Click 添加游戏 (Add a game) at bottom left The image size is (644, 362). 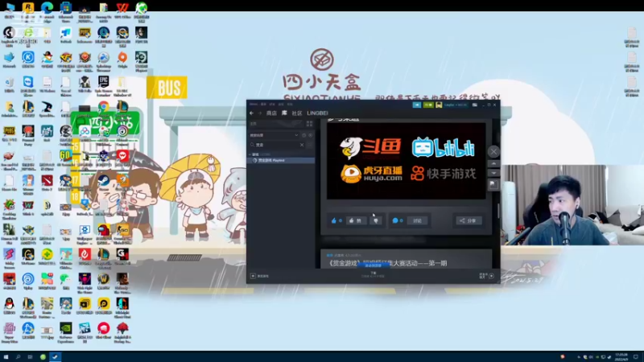(259, 276)
